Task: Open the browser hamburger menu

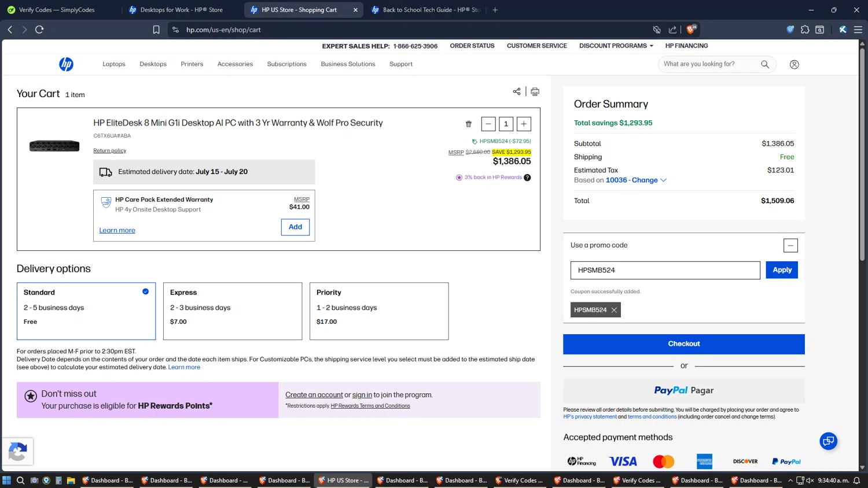Action: click(x=858, y=29)
